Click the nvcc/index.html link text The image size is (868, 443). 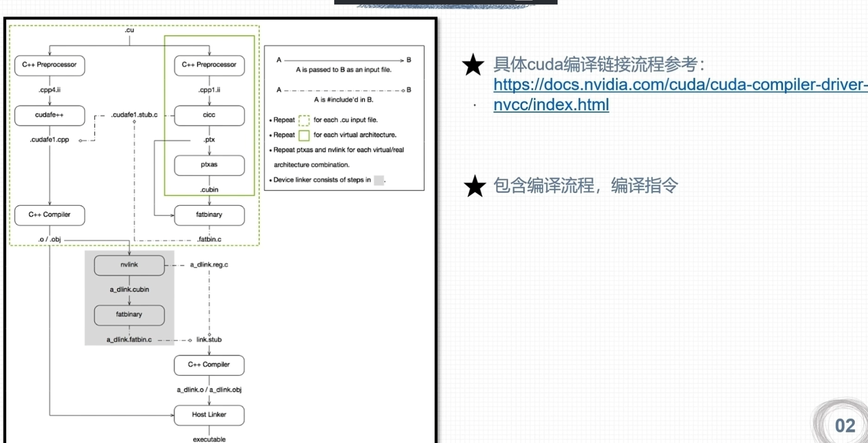(x=551, y=105)
